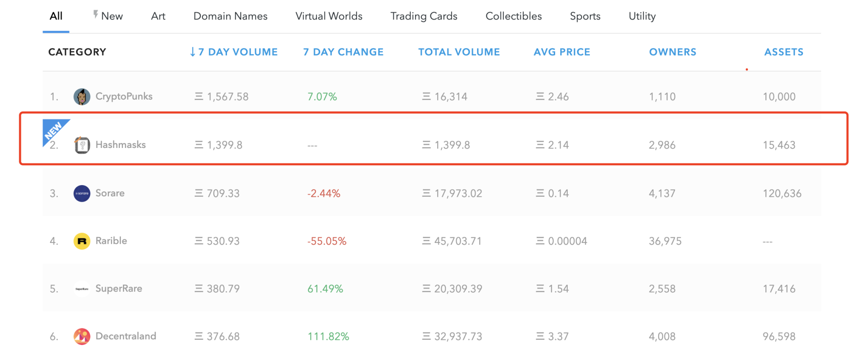Viewport: 868px width, 352px height.
Task: Sort by 7 Day Change column
Action: point(343,52)
